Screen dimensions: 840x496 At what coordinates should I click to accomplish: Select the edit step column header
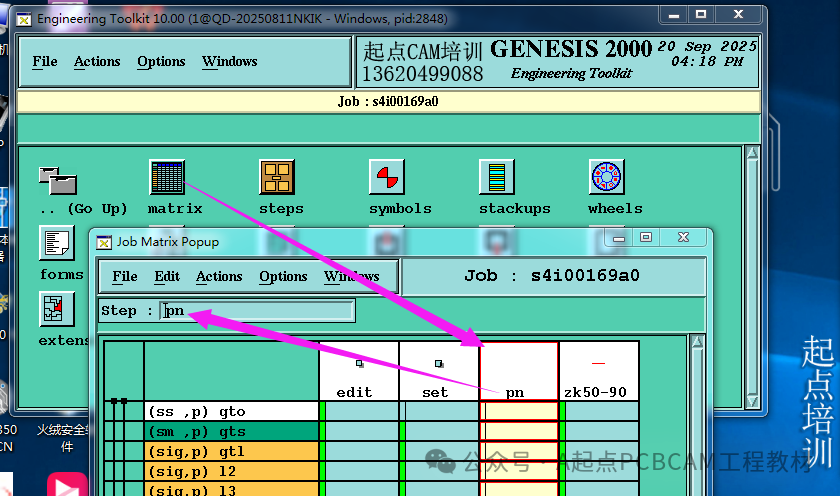tap(359, 371)
